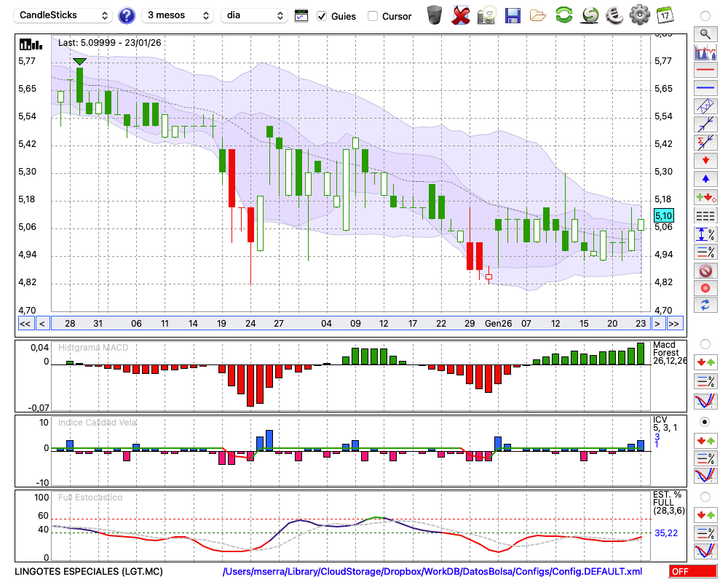Viewport: 728px width, 582px height.
Task: Click the Estocastico panel lines percent icon
Action: [705, 533]
